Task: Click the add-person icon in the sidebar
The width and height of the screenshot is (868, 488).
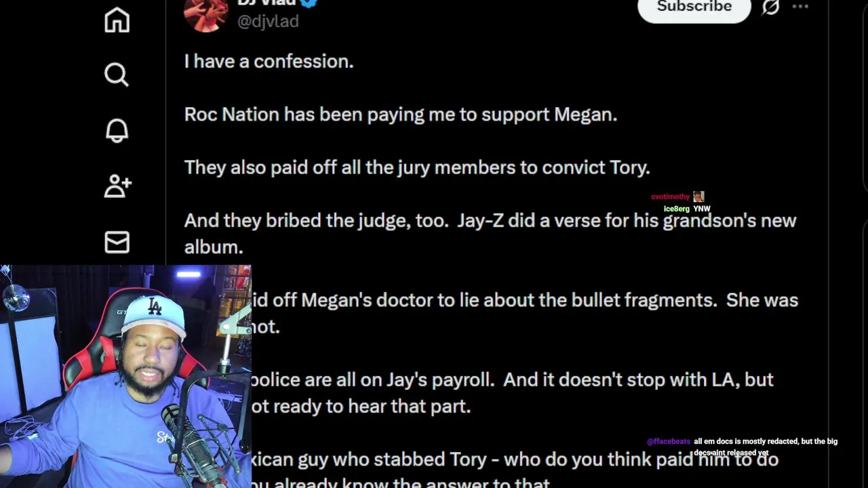Action: pos(117,186)
